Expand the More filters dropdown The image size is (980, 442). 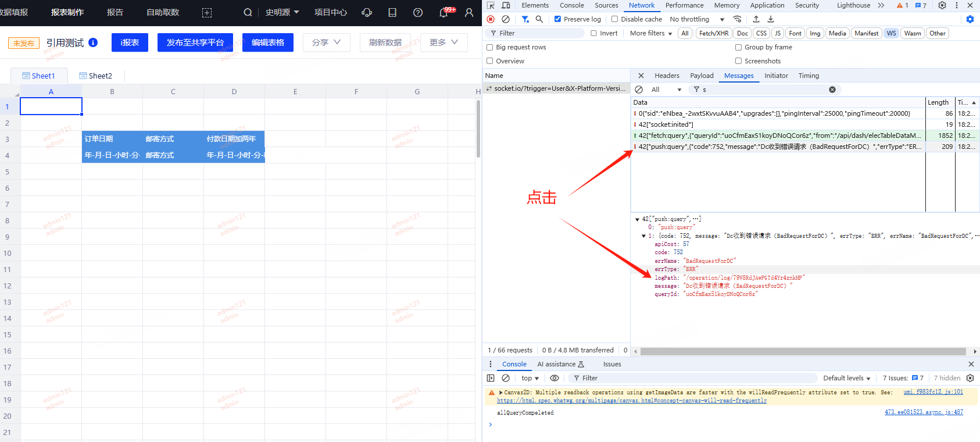coord(651,33)
